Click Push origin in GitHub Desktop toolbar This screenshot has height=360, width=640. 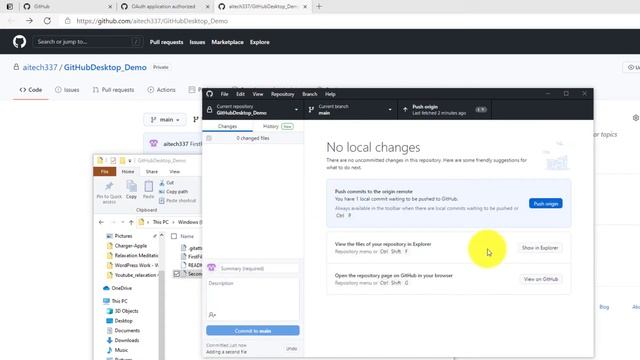pos(444,109)
